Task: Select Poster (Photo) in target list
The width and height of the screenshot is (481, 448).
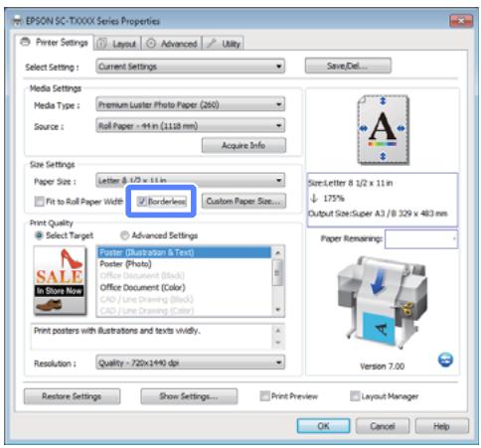Action: click(x=184, y=264)
